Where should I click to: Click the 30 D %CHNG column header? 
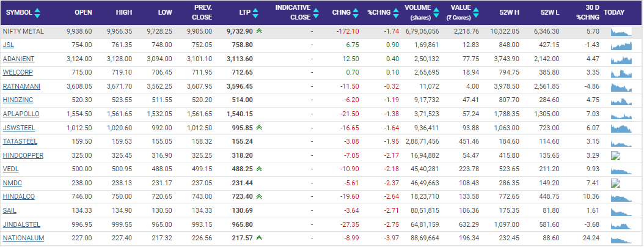[x=590, y=12]
